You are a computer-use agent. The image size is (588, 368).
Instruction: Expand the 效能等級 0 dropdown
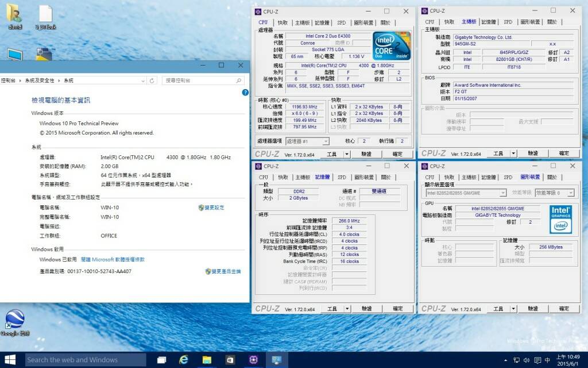point(570,193)
